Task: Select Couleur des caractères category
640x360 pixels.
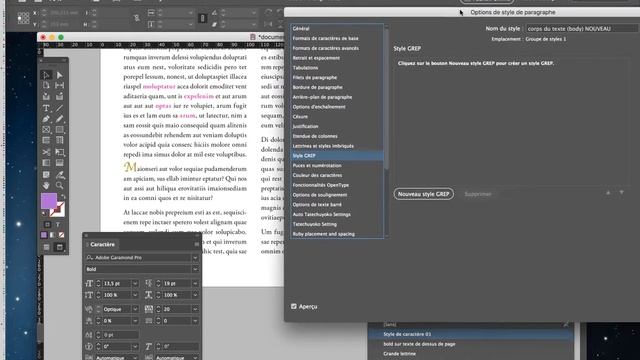Action: pos(337,176)
